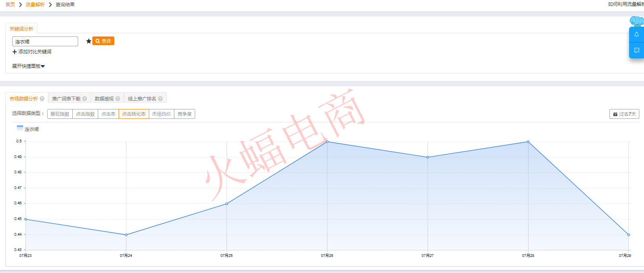This screenshot has width=644, height=273.
Task: Click help icon next to 推广词表下载
Action: pos(84,99)
